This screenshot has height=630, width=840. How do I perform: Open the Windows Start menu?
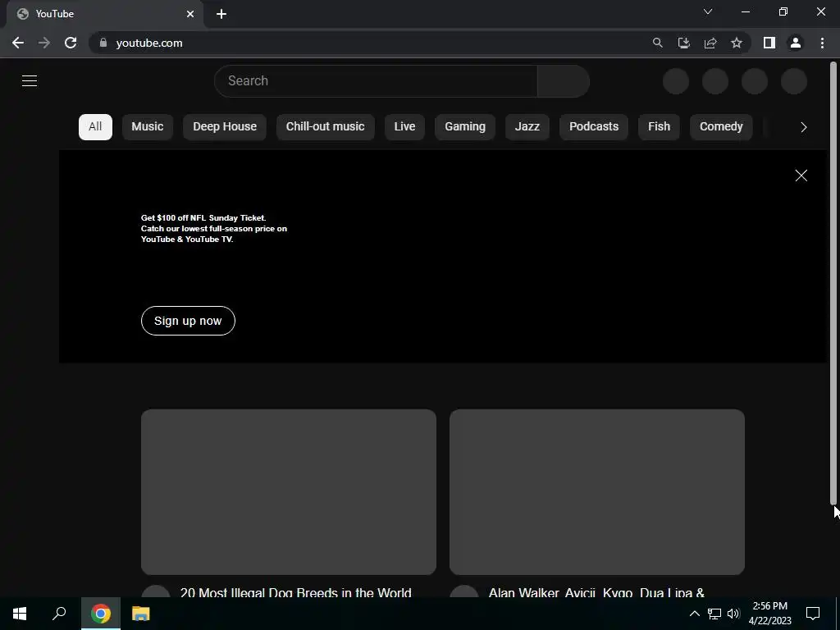coord(20,614)
